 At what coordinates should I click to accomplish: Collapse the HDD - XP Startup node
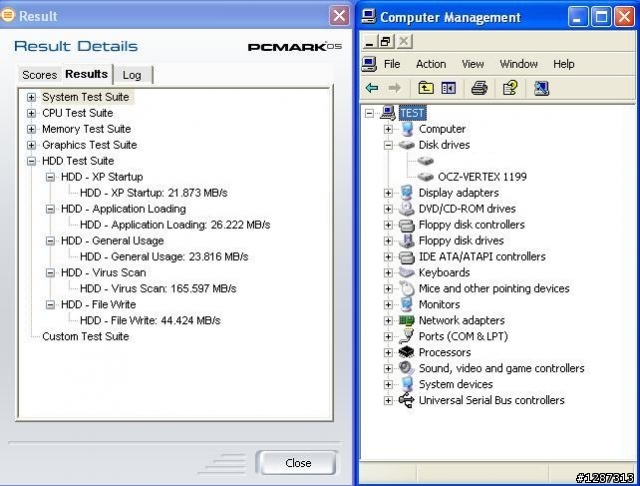click(x=50, y=177)
